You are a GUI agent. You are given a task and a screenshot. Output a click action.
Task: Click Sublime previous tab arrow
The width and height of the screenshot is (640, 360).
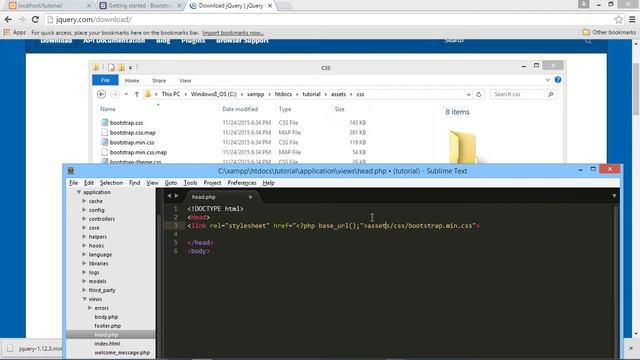(169, 196)
